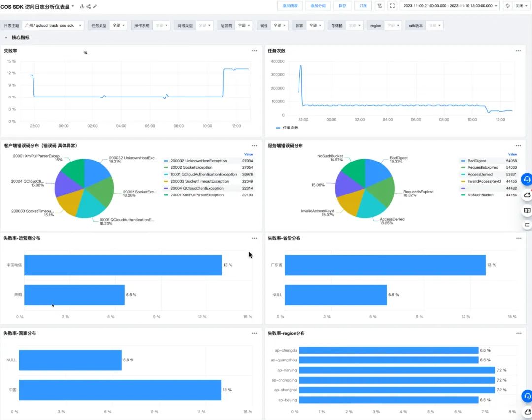The height and width of the screenshot is (420, 532).
Task: Click the refresh icon next to 关闭
Action: [507, 6]
